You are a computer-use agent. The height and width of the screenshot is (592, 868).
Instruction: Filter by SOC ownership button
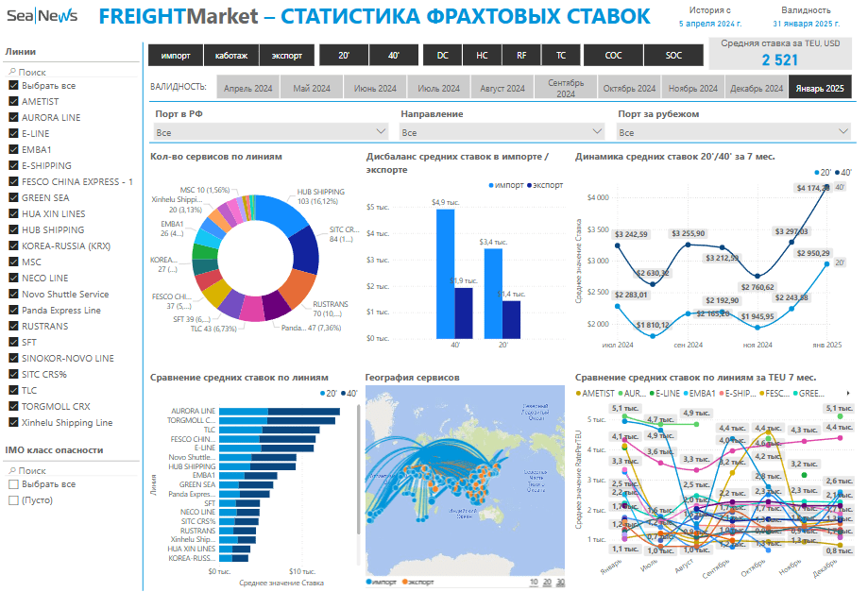pos(673,56)
